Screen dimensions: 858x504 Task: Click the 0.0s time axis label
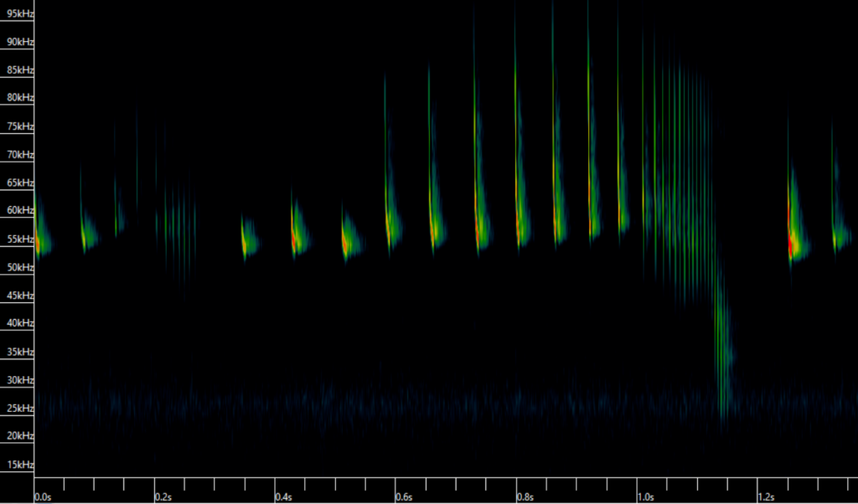[x=43, y=496]
